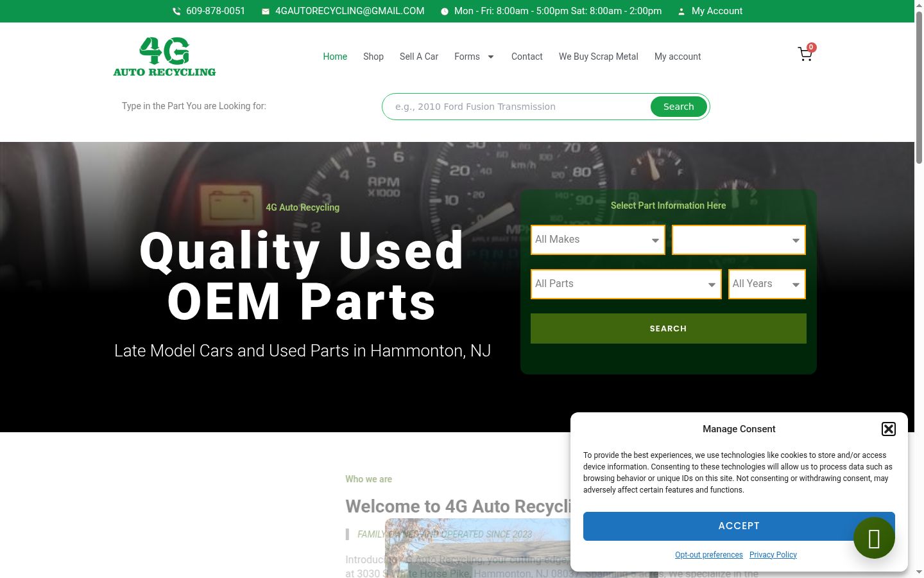Click 'Type in the Part You are Looking for:' text
Screen dimensions: 924x578
(x=194, y=106)
